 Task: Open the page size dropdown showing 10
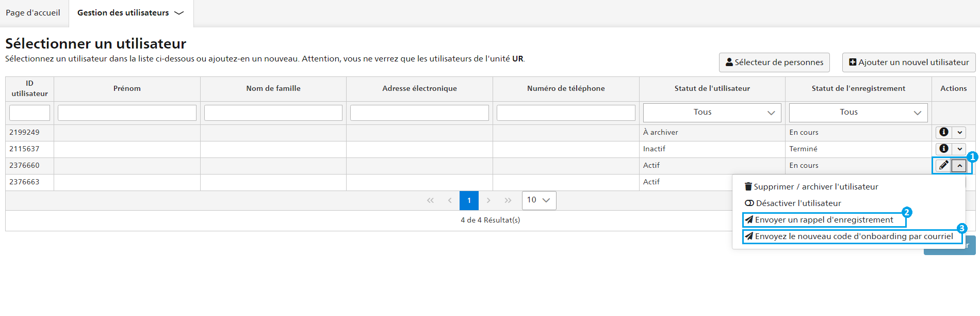tap(539, 200)
